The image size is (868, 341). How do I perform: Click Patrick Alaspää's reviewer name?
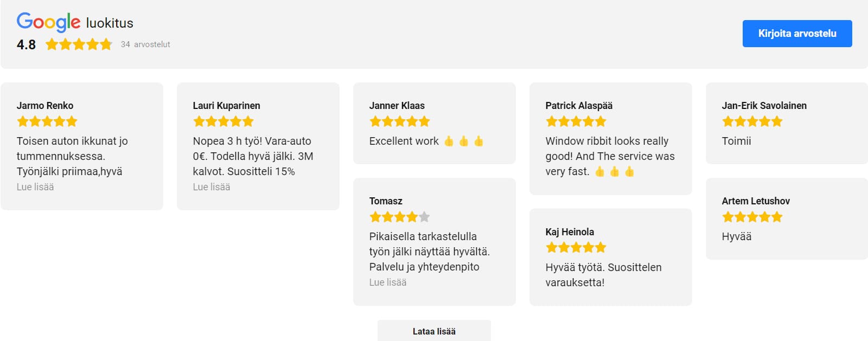[578, 106]
